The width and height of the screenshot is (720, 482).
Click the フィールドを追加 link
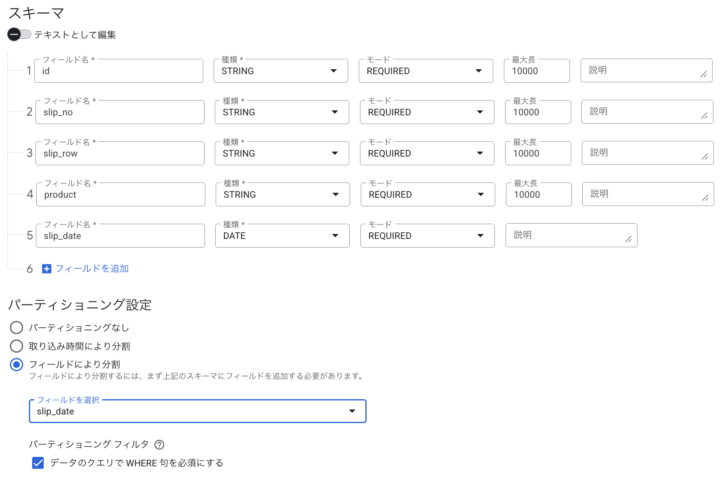(x=91, y=269)
